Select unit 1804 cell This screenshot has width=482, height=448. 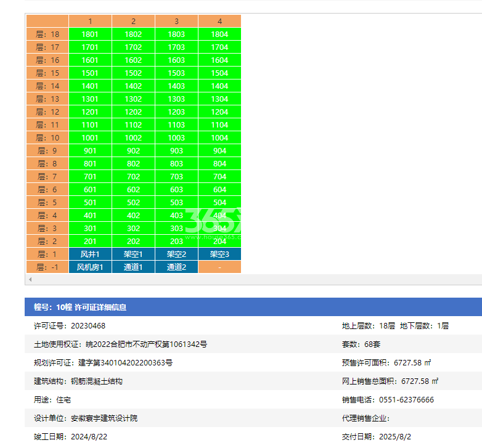click(x=219, y=34)
